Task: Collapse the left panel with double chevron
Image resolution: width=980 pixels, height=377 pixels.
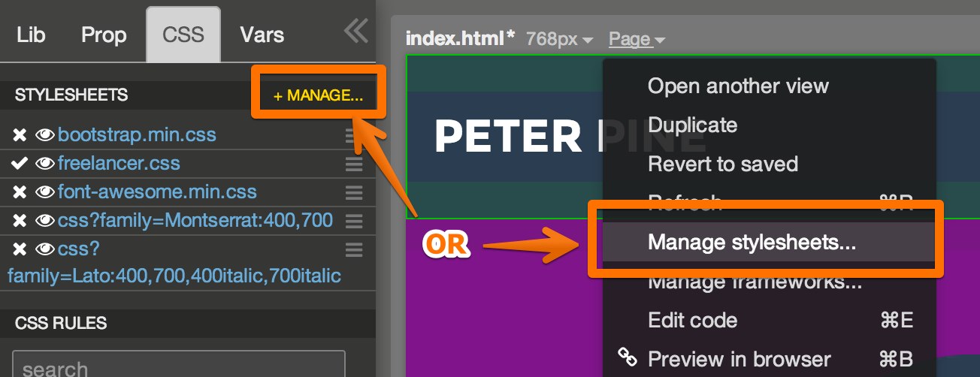Action: tap(355, 32)
